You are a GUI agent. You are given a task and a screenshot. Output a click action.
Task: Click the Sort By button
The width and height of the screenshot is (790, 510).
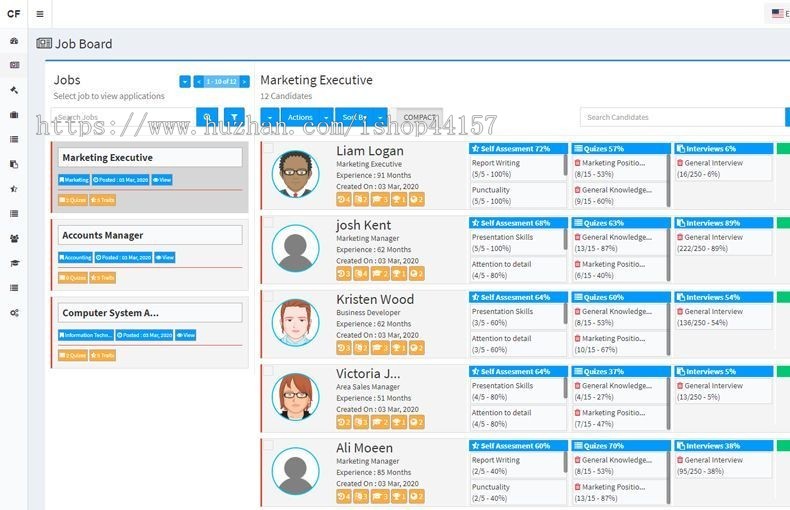(x=355, y=117)
